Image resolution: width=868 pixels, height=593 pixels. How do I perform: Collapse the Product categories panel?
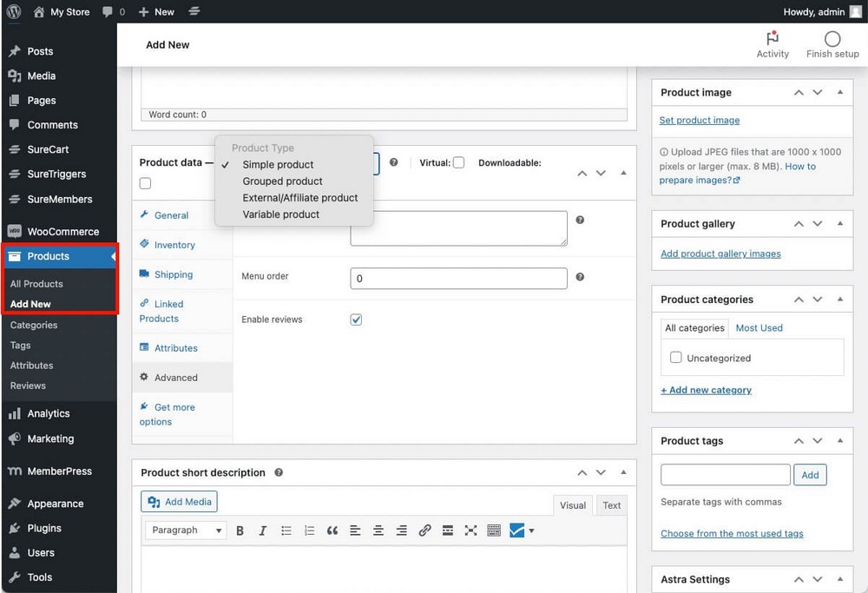tap(840, 299)
